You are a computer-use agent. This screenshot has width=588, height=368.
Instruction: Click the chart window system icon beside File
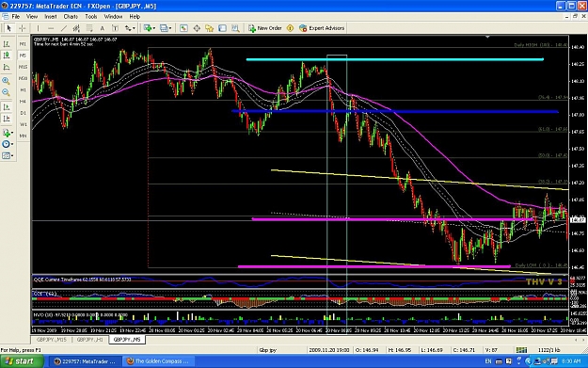pos(5,17)
